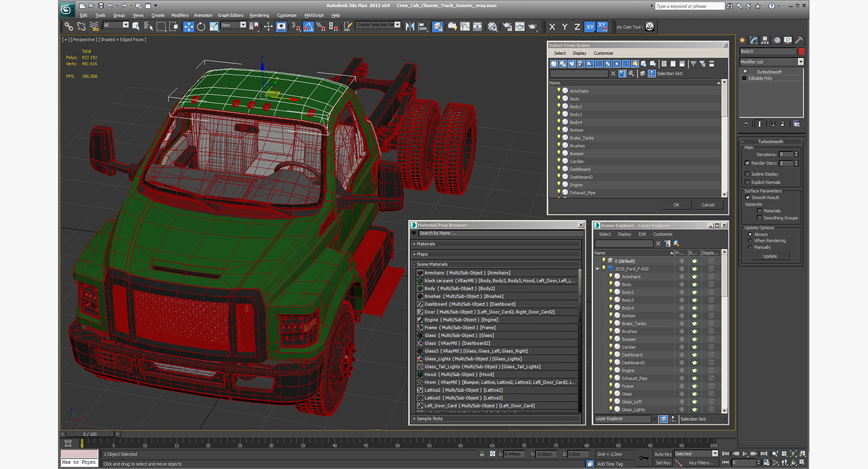The width and height of the screenshot is (868, 469).
Task: Open the Hierarchy command panel tab
Action: (x=765, y=40)
